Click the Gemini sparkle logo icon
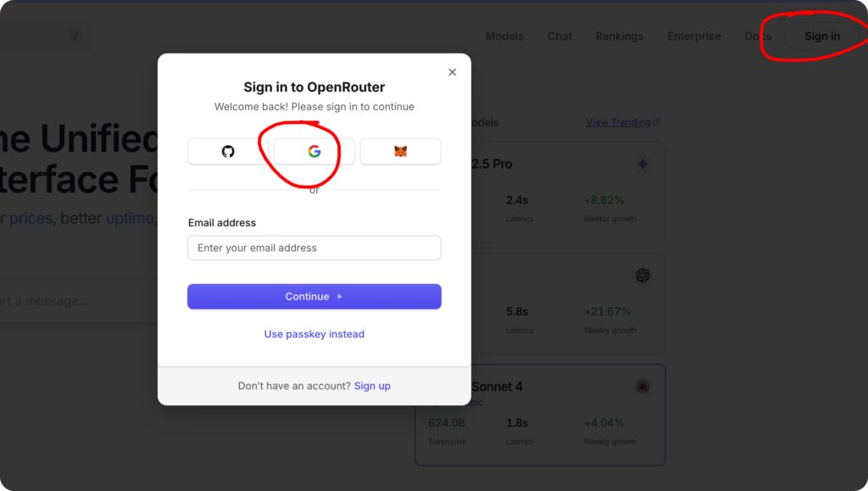Viewport: 868px width, 491px height. [x=643, y=165]
